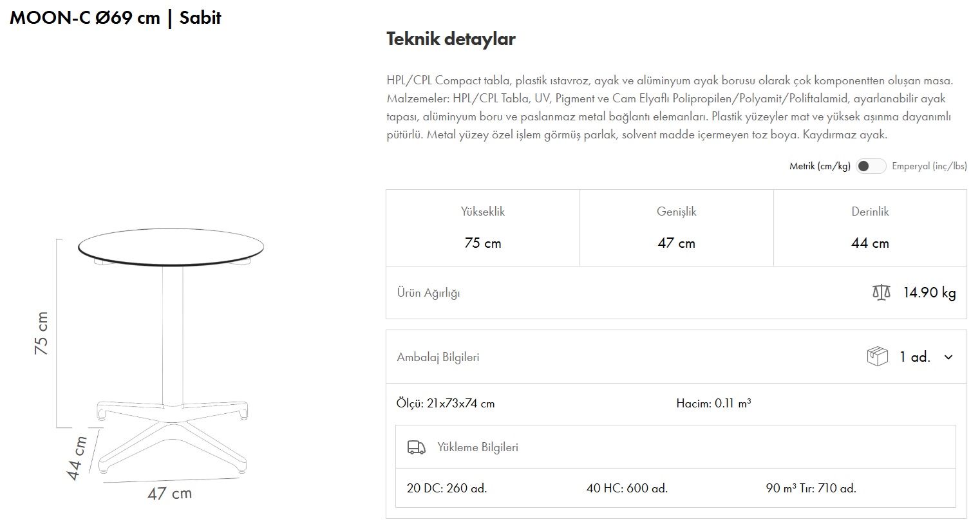
Task: Click the Yükseklik 75 cm cell
Action: pos(483,228)
